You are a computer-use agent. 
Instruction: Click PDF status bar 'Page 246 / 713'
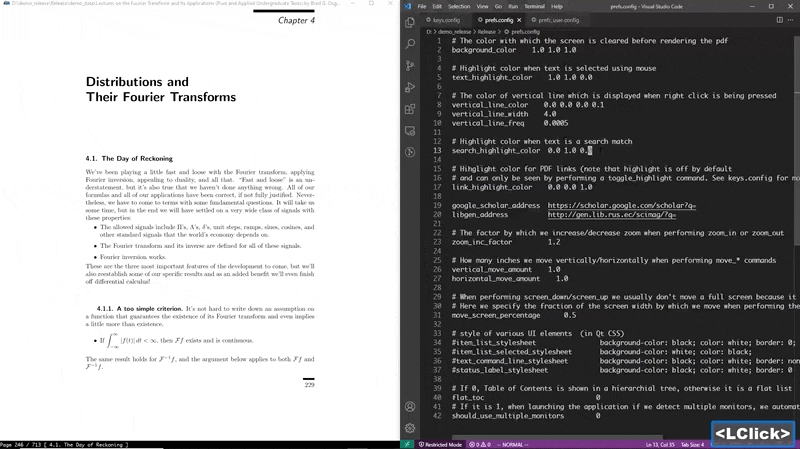20,445
